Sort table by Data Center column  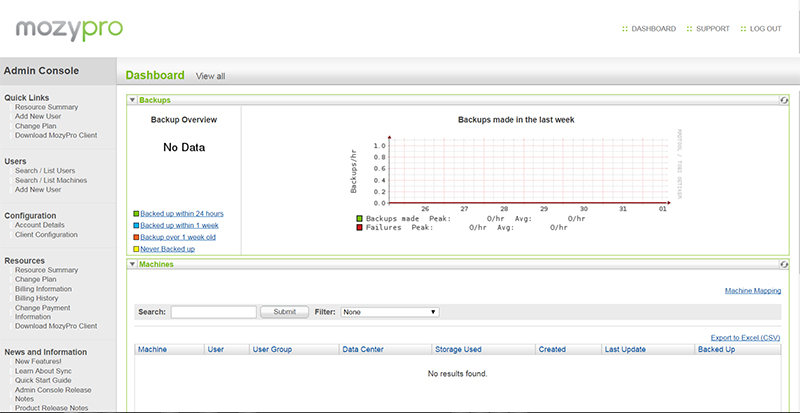(x=363, y=350)
